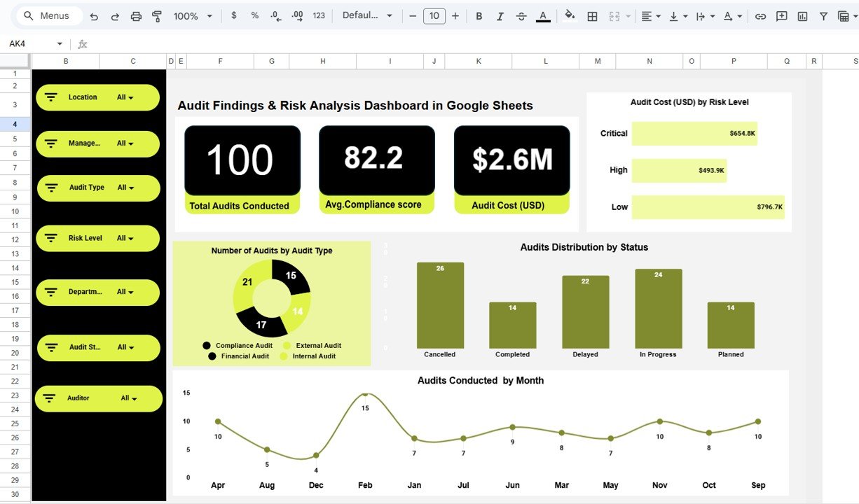
Task: Click the Format as currency icon
Action: coord(234,15)
